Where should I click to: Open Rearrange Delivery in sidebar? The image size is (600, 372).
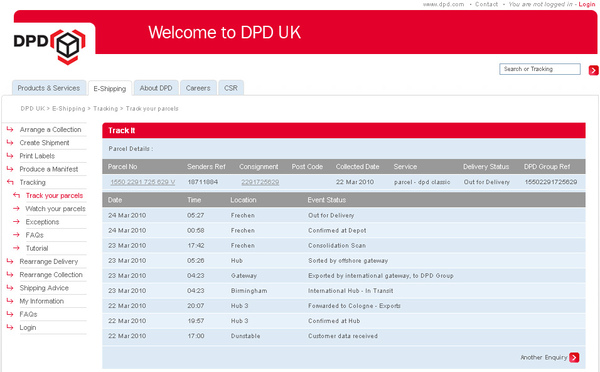(49, 262)
